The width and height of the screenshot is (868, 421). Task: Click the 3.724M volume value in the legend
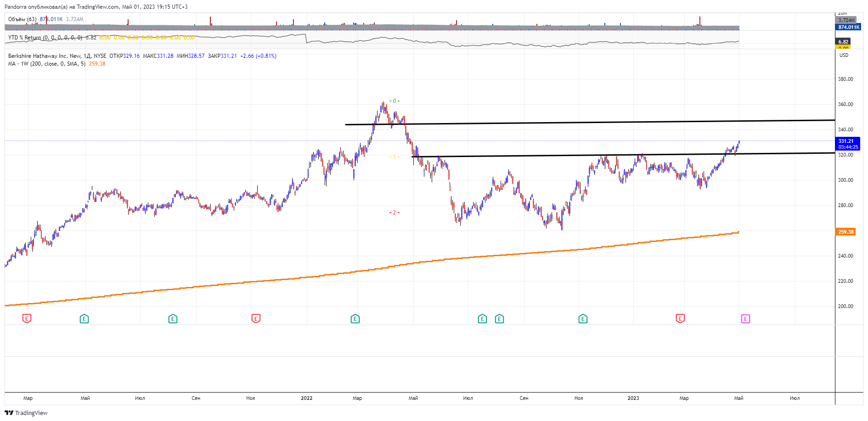[74, 19]
